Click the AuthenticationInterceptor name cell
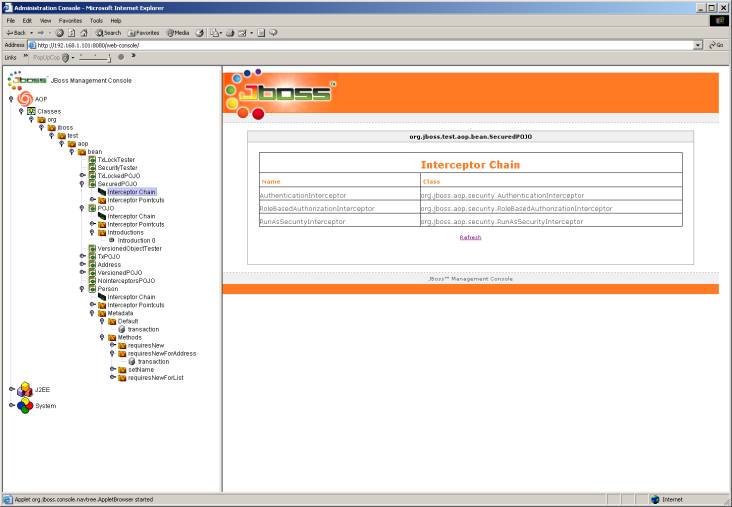Screen dimensions: 732x507 (339, 195)
